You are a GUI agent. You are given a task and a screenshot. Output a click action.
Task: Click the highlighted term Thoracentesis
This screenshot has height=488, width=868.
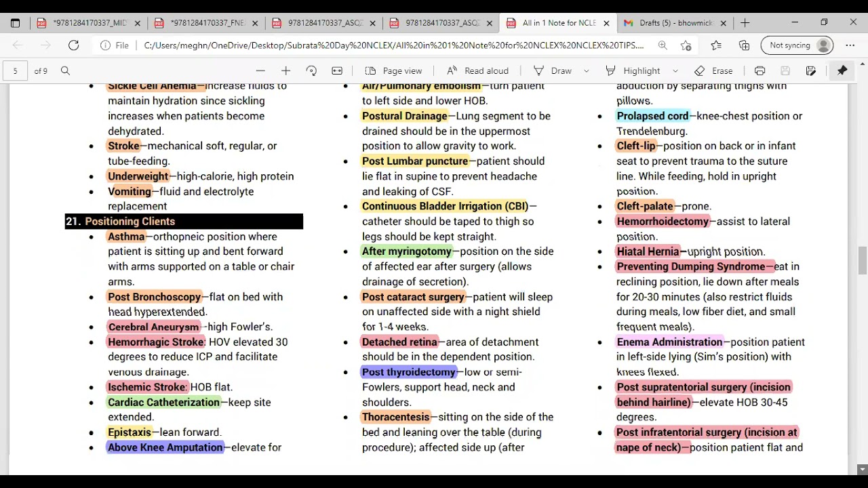pos(395,417)
